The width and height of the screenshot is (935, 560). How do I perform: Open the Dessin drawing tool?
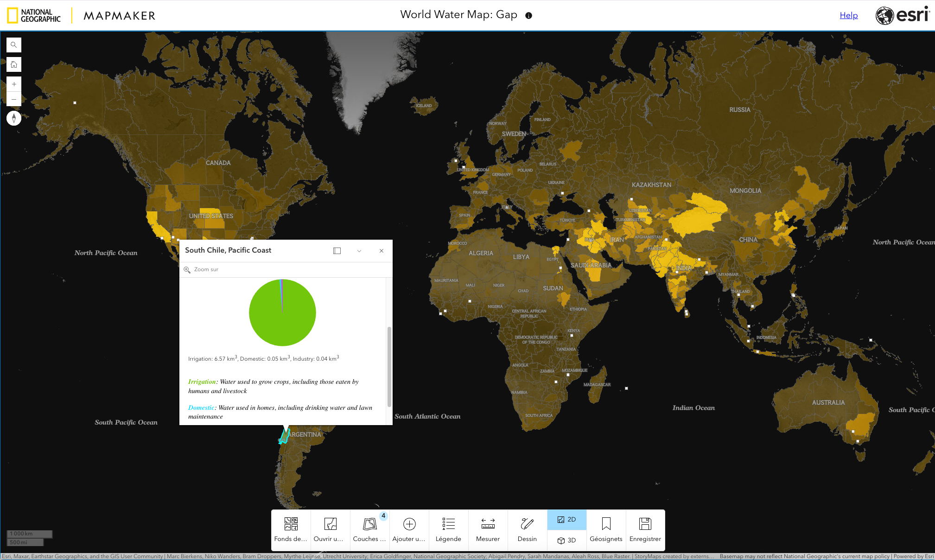click(527, 529)
